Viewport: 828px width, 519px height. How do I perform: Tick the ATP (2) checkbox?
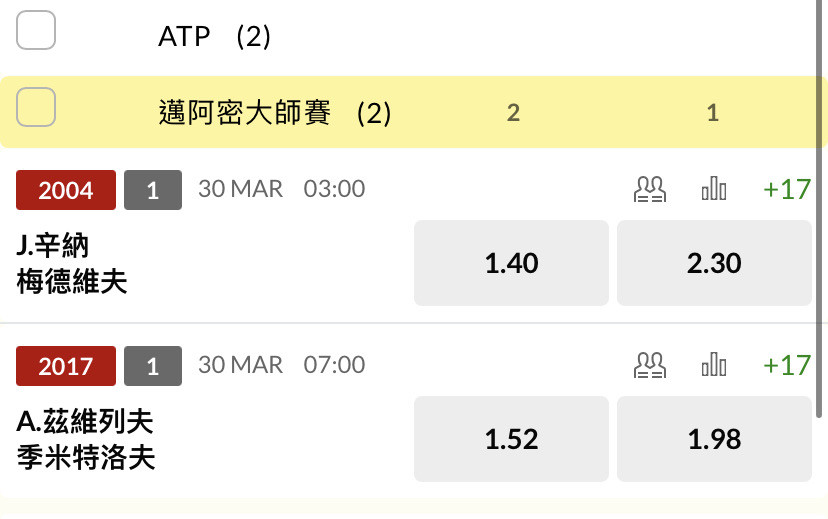click(37, 33)
